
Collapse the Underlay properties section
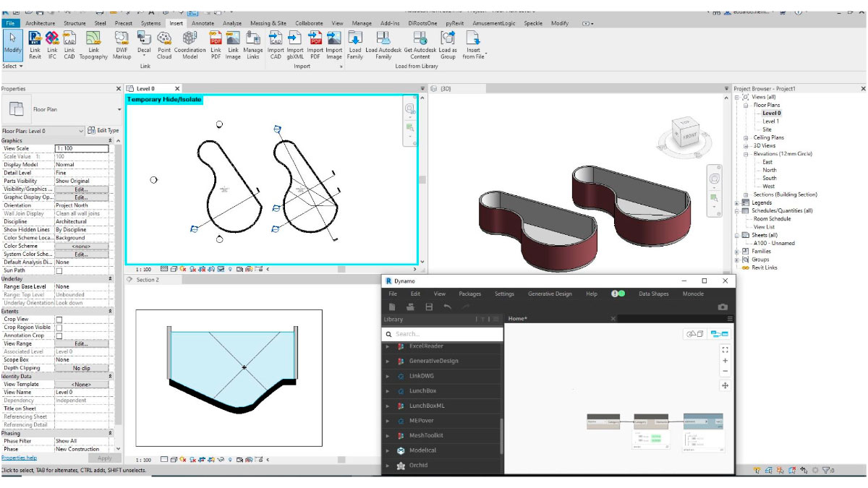[x=111, y=278]
